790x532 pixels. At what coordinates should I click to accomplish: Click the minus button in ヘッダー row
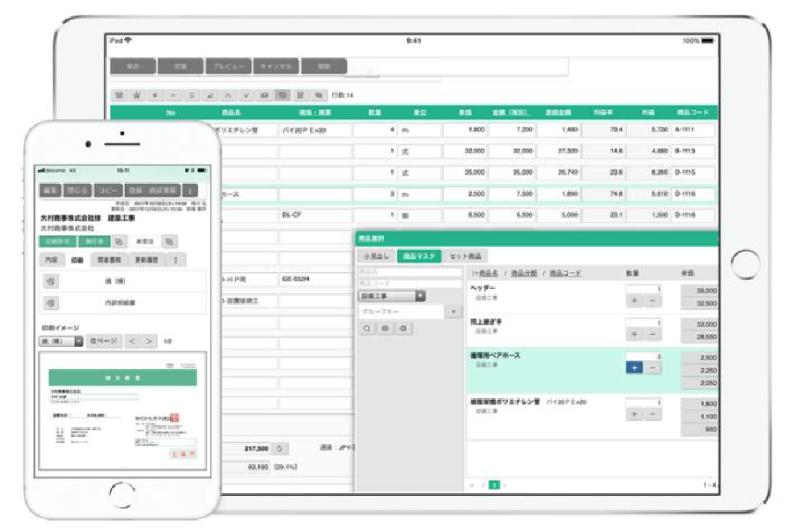(653, 300)
